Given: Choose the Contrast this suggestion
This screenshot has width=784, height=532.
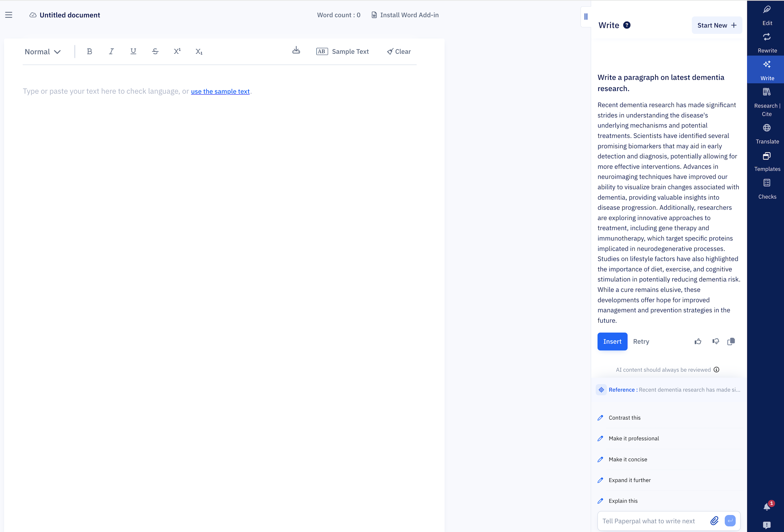Looking at the screenshot, I should (x=669, y=418).
